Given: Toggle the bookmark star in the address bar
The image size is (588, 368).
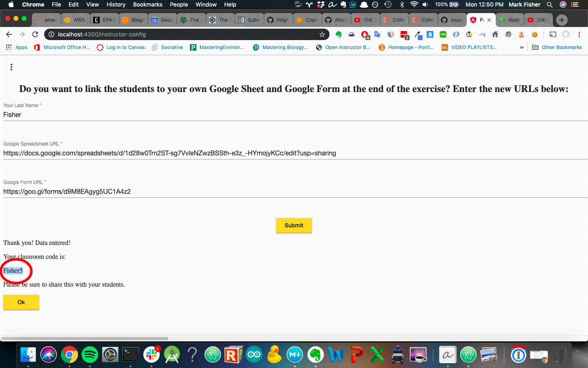Looking at the screenshot, I should [x=322, y=34].
